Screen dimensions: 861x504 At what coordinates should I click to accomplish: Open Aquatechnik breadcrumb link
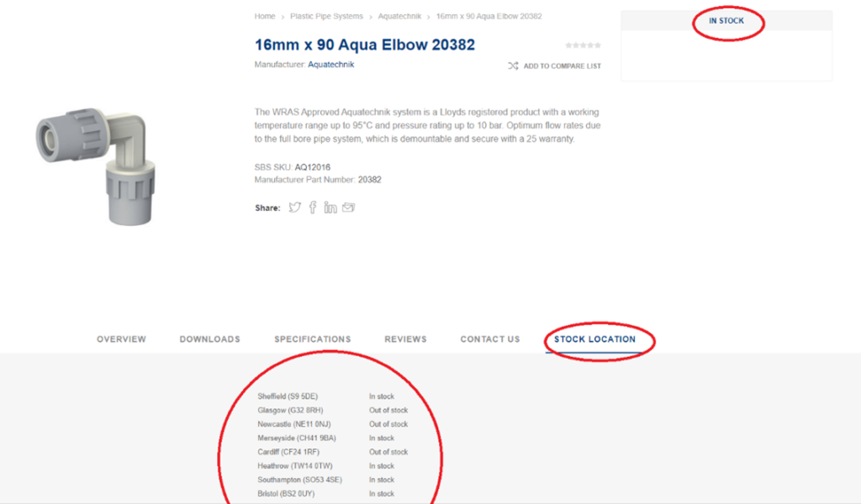click(399, 17)
